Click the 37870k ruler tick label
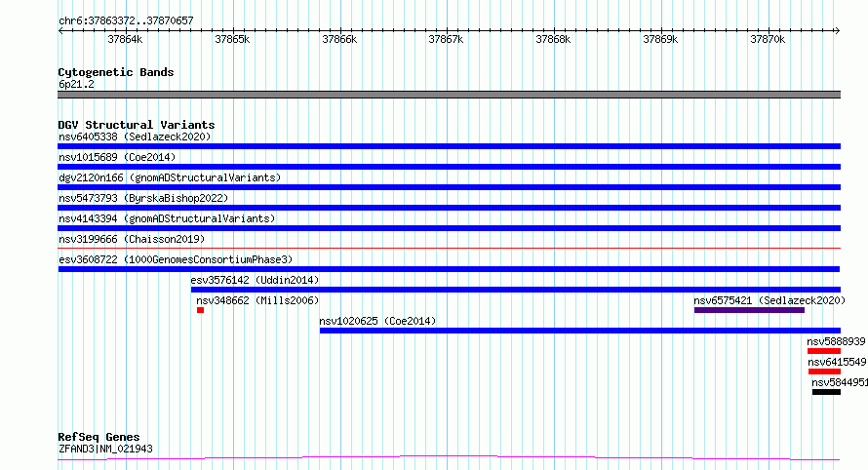868x470 pixels. [x=768, y=39]
